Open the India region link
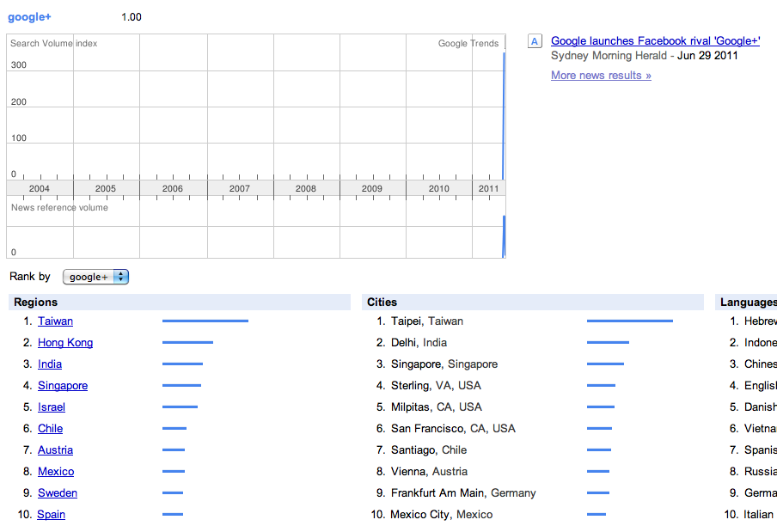This screenshot has height=532, width=777. click(x=50, y=364)
